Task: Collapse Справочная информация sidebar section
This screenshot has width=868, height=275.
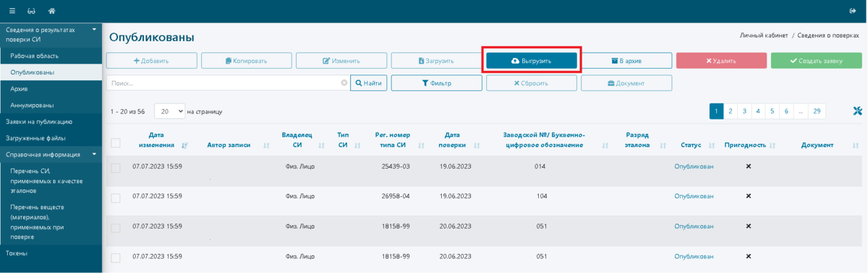Action: (94, 154)
